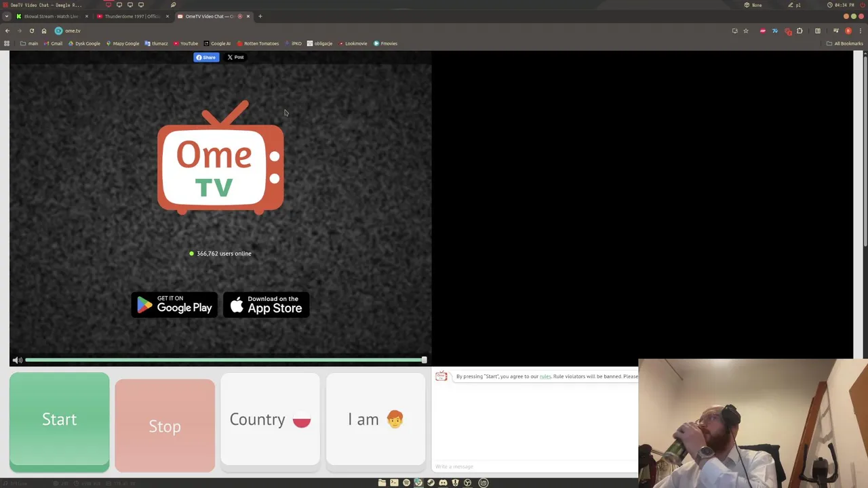This screenshot has height=488, width=868.
Task: Click the install-app icon in the address bar
Action: [x=734, y=30]
